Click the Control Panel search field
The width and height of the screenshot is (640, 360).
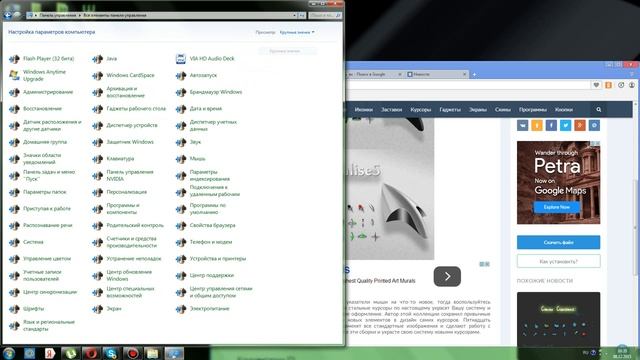pyautogui.click(x=325, y=16)
